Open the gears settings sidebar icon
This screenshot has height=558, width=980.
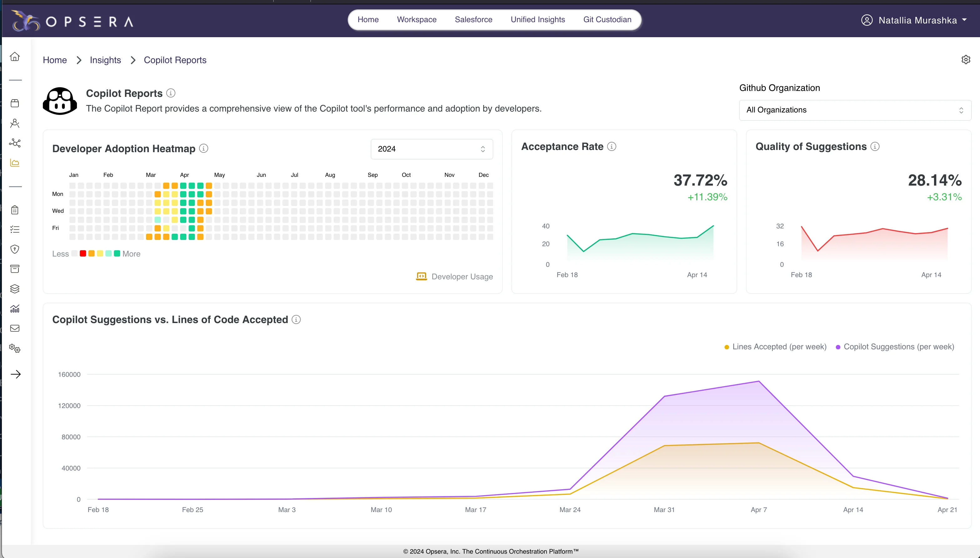pos(15,348)
